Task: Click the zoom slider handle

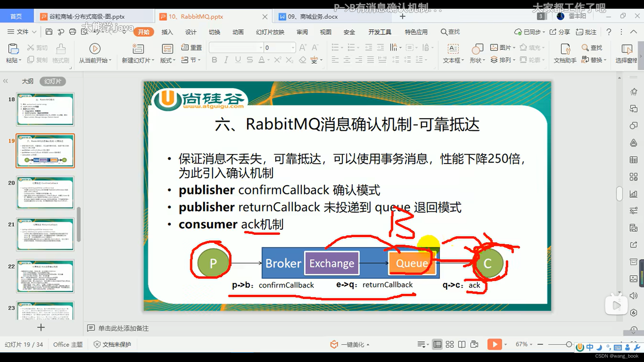Action: [569, 344]
